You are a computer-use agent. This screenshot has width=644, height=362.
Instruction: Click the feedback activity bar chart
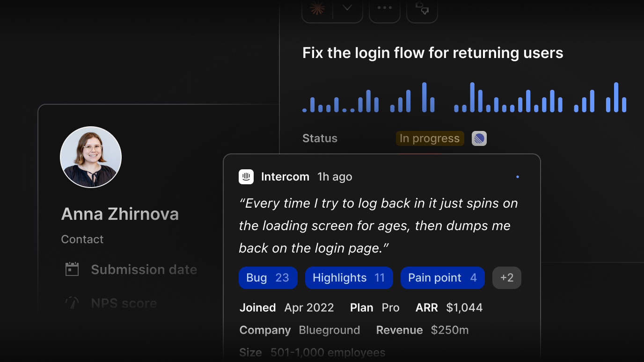click(x=464, y=97)
